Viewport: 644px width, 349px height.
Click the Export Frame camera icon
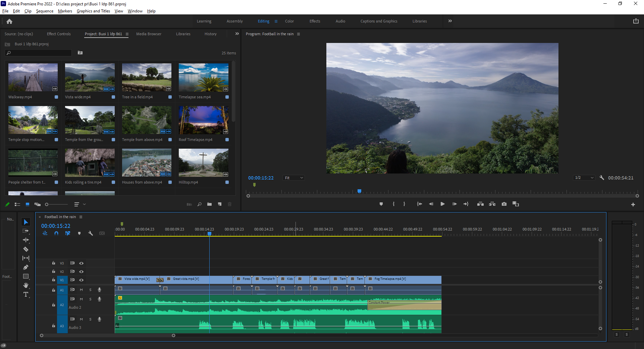(504, 204)
